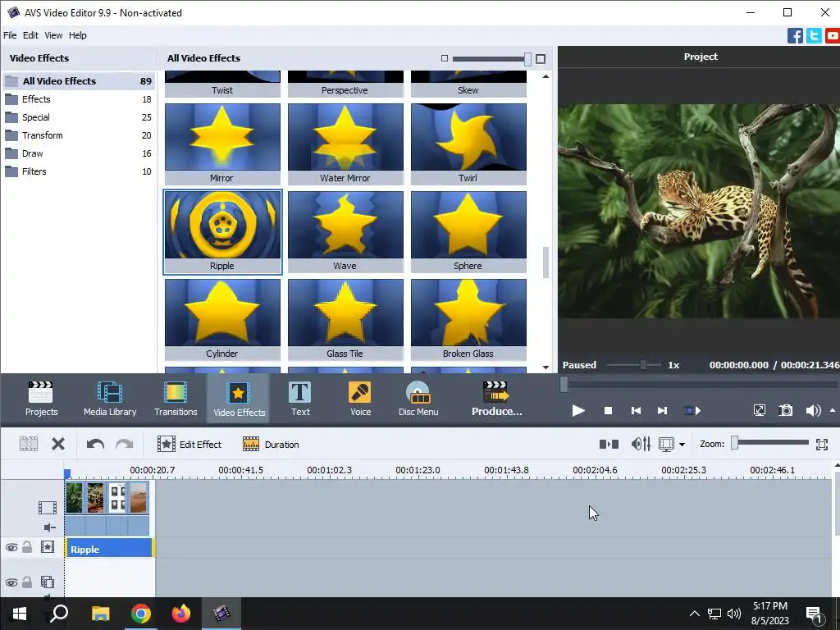Open the Projects section
The width and height of the screenshot is (840, 630).
coord(41,399)
